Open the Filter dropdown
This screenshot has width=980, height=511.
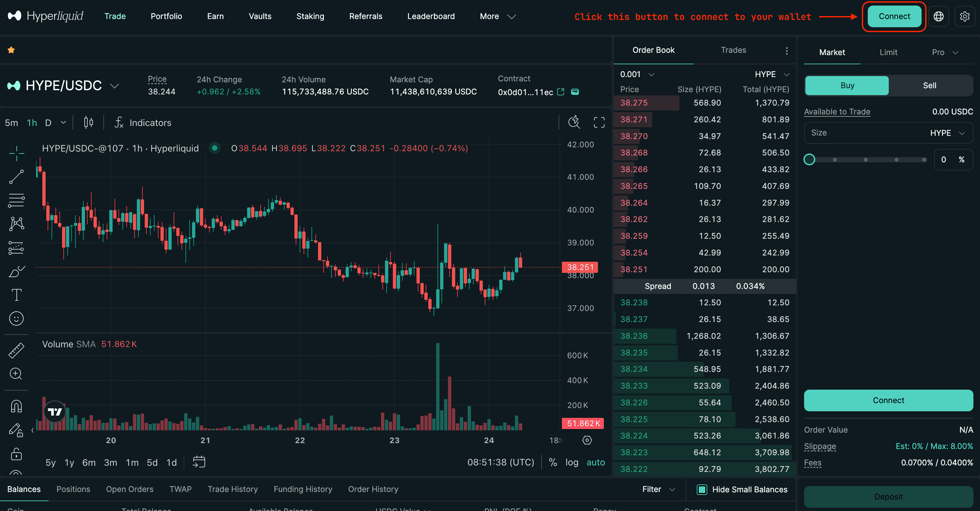click(659, 489)
